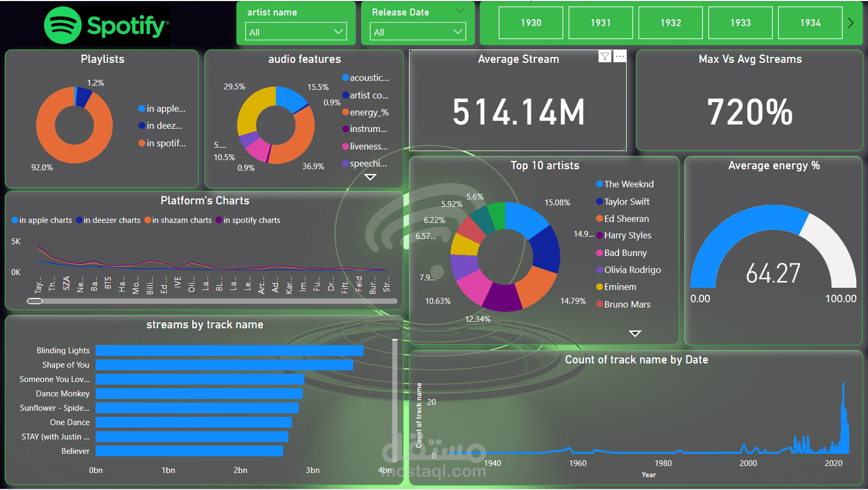This screenshot has width=868, height=490.
Task: Click the 'streams by track name' chart title
Action: click(205, 325)
